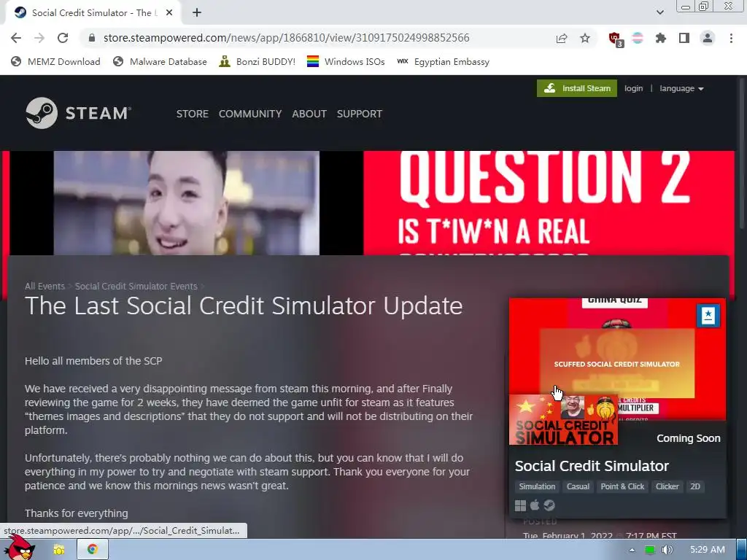
Task: Open the Chrome profile avatar icon
Action: pos(708,38)
